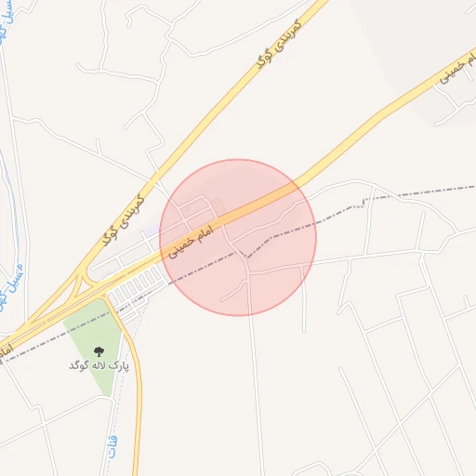
Task: Click the امام خمینی road label at upper right
Action: pos(456,69)
